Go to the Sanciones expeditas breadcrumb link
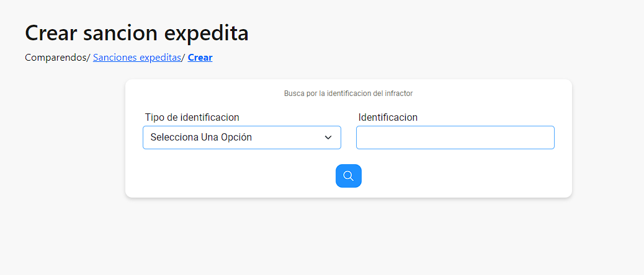Viewport: 644px width, 275px height. (x=137, y=58)
